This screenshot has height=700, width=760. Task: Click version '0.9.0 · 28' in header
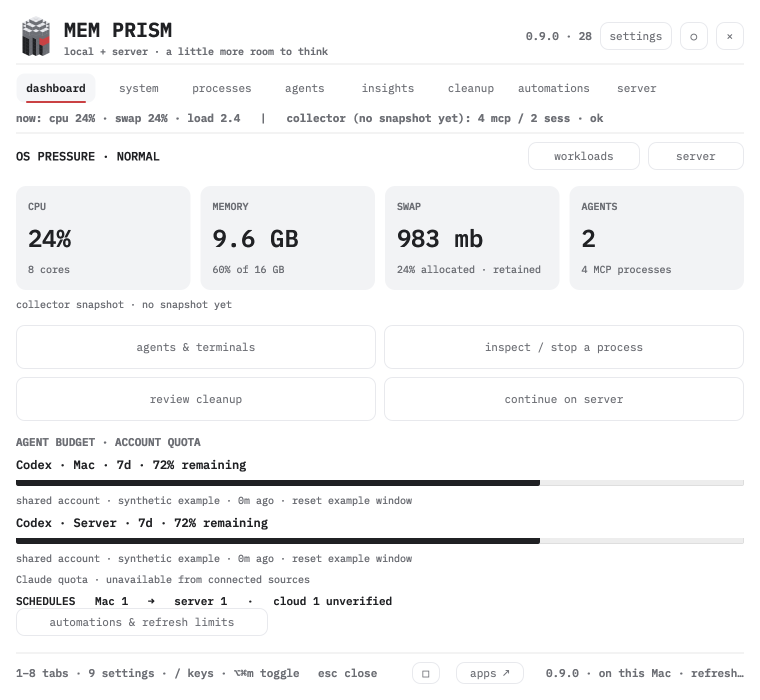[x=558, y=36]
